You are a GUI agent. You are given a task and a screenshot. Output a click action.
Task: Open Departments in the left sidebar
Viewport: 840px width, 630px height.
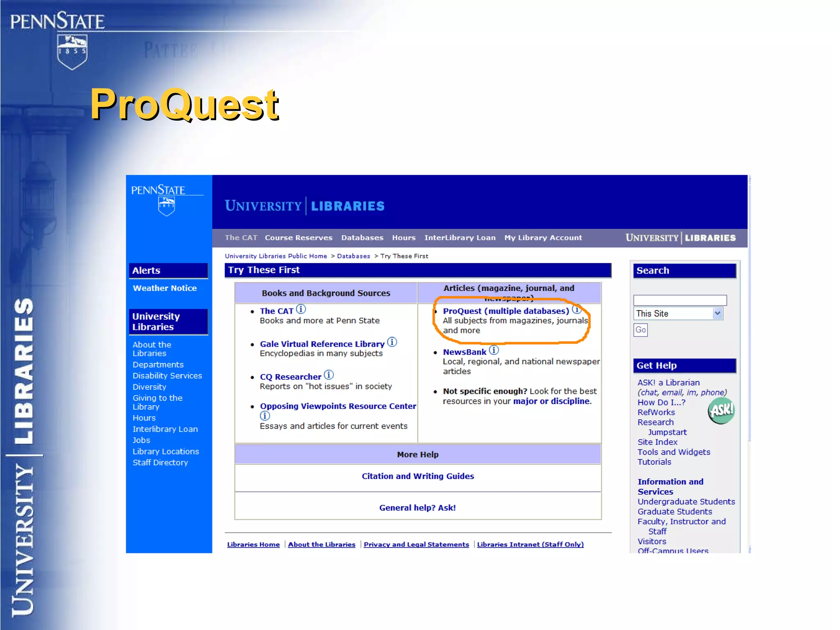pos(158,365)
